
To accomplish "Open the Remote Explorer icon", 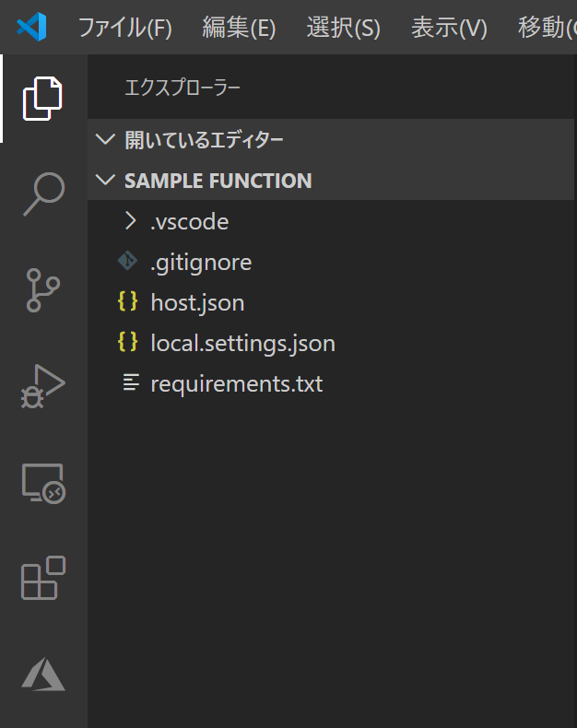I will (x=42, y=483).
